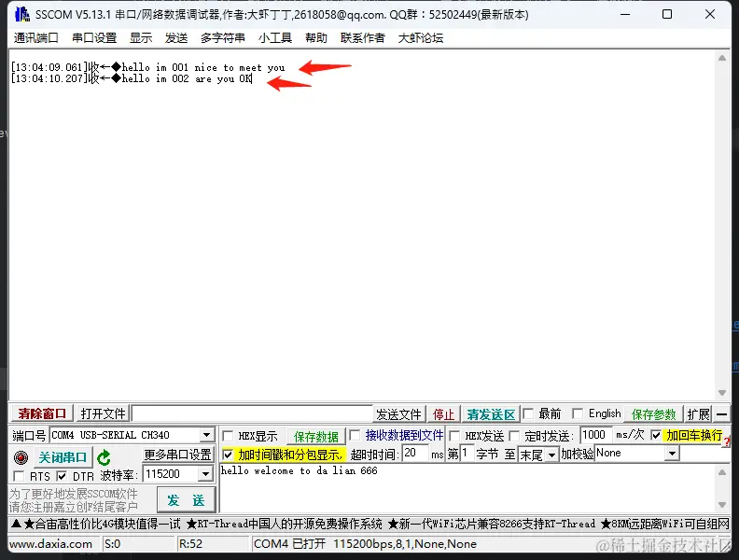Screen dimensions: 739x560
Task: Enable the 定时发送 checkbox
Action: (x=514, y=436)
